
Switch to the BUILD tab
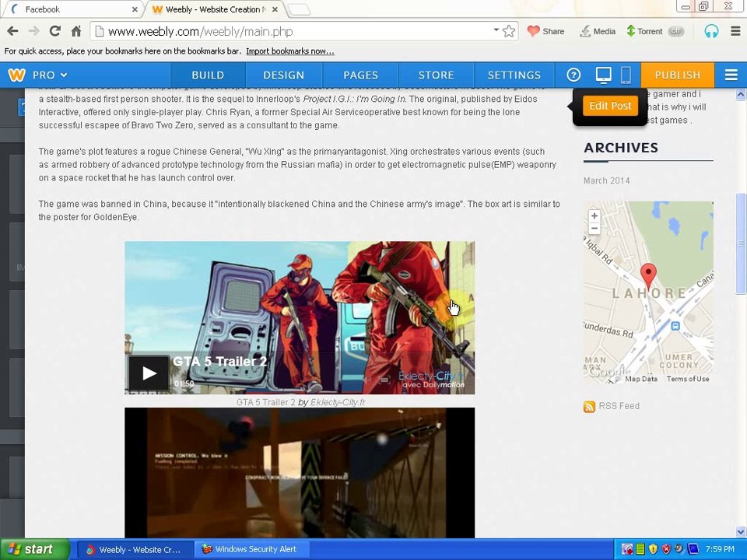click(208, 75)
